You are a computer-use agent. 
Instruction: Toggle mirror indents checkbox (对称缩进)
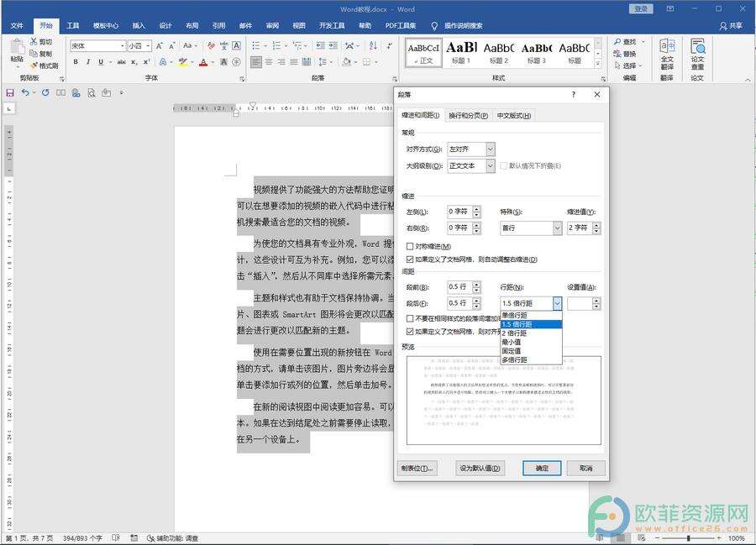pos(410,246)
